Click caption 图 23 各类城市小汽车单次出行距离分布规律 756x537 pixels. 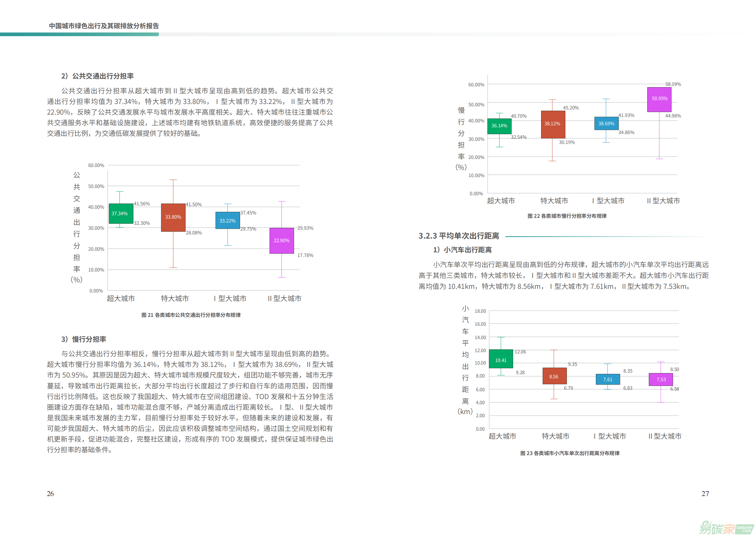(x=570, y=453)
